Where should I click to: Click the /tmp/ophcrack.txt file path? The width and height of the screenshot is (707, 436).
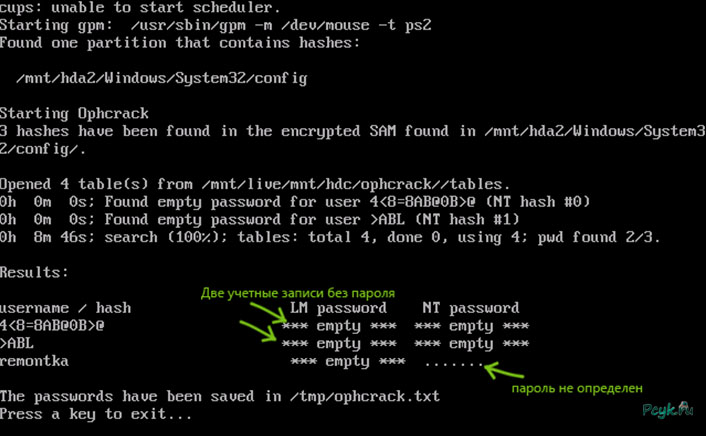tap(365, 397)
